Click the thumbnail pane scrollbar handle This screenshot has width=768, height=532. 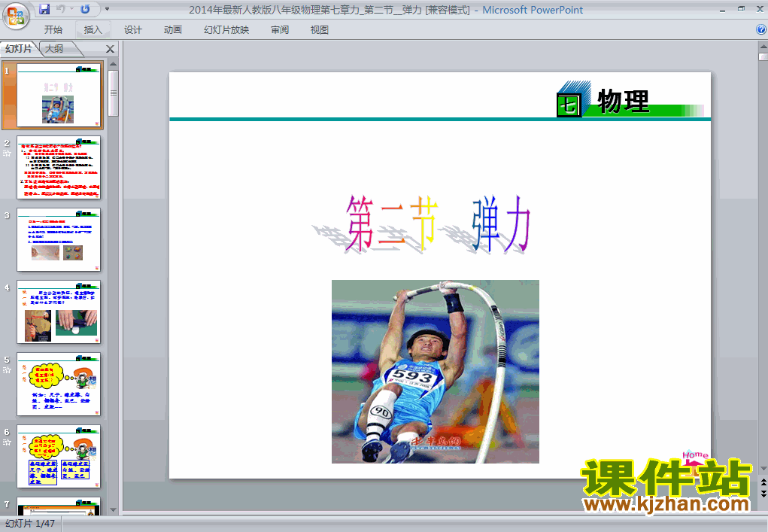113,93
